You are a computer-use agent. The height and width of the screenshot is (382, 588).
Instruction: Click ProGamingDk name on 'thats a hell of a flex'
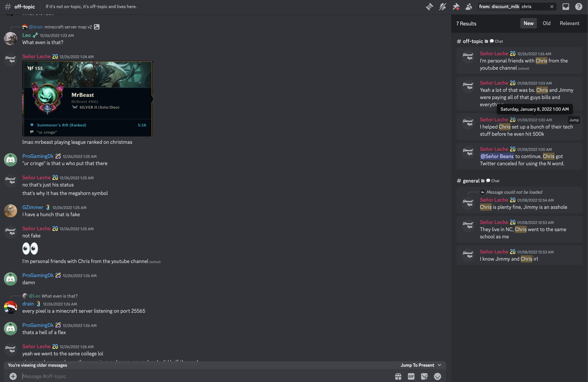[38, 325]
